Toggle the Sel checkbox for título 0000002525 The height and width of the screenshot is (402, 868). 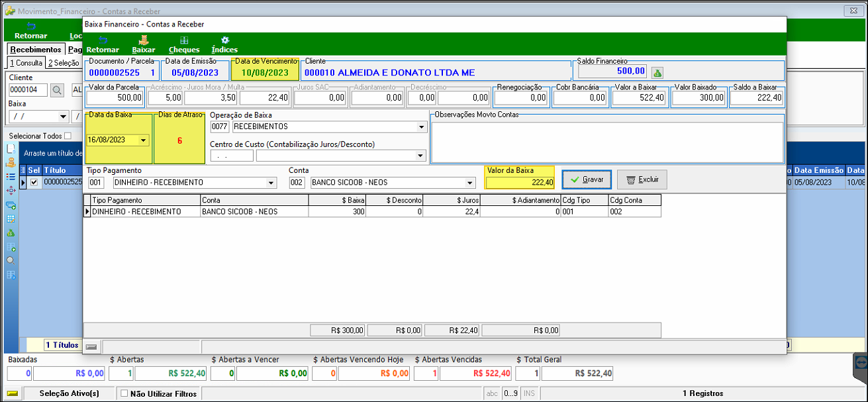(34, 182)
